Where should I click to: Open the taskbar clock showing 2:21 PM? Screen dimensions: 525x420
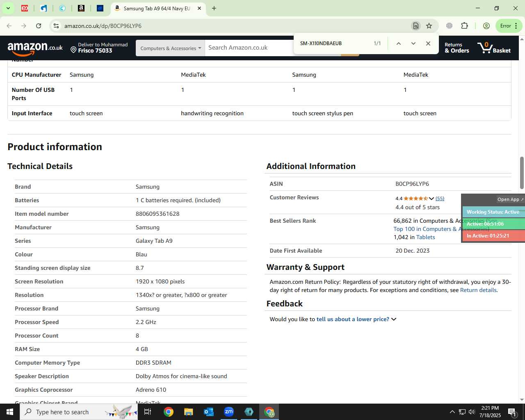[x=490, y=412]
